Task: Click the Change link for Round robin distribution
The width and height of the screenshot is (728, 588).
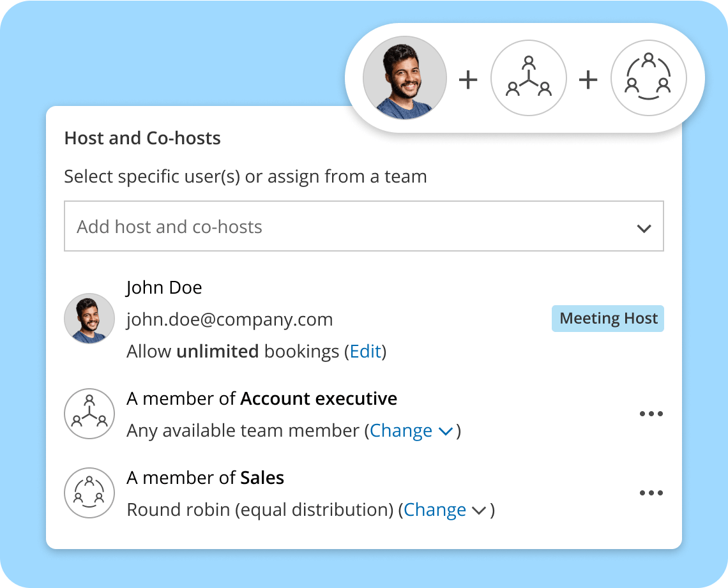Action: click(435, 510)
